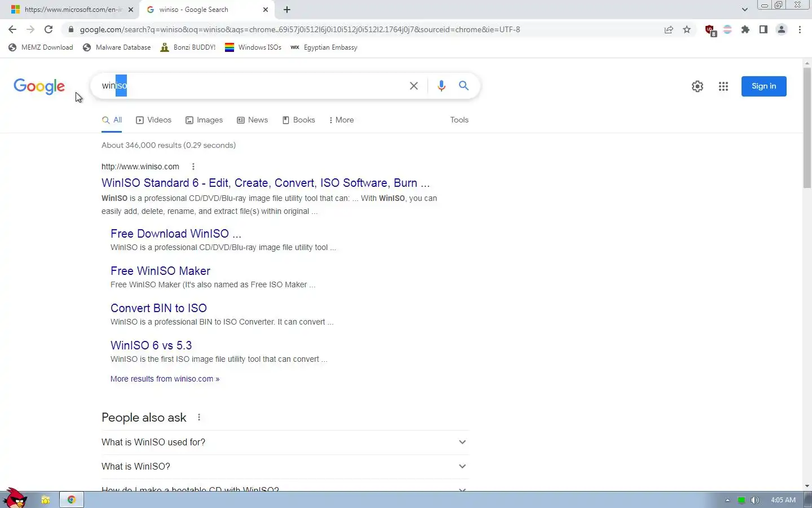The image size is (812, 508).
Task: Open Google quick settings gear icon
Action: (698, 86)
